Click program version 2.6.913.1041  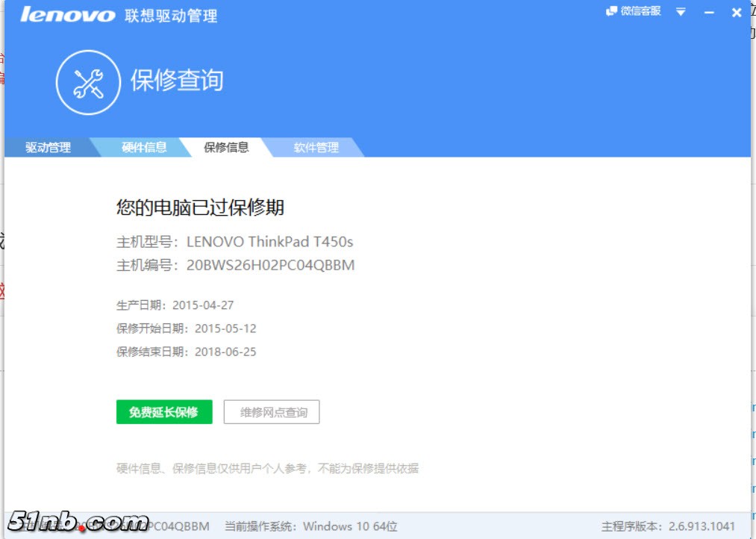pos(702,526)
